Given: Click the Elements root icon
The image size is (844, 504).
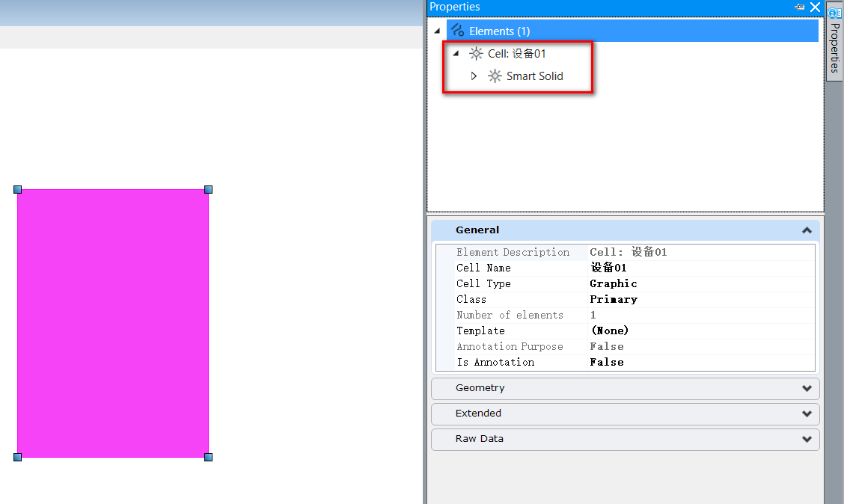Looking at the screenshot, I should [457, 30].
